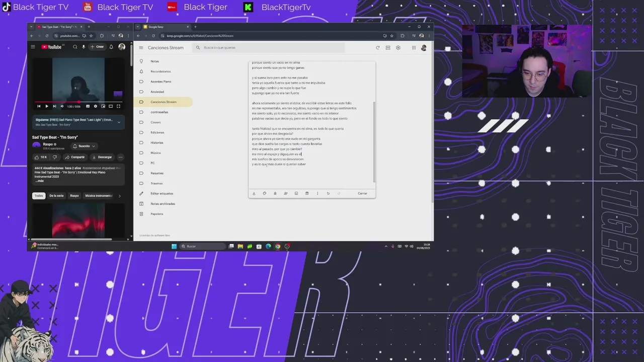Screen dimensions: 644x362
Task: Switch Keep to list view
Action: coord(388,48)
